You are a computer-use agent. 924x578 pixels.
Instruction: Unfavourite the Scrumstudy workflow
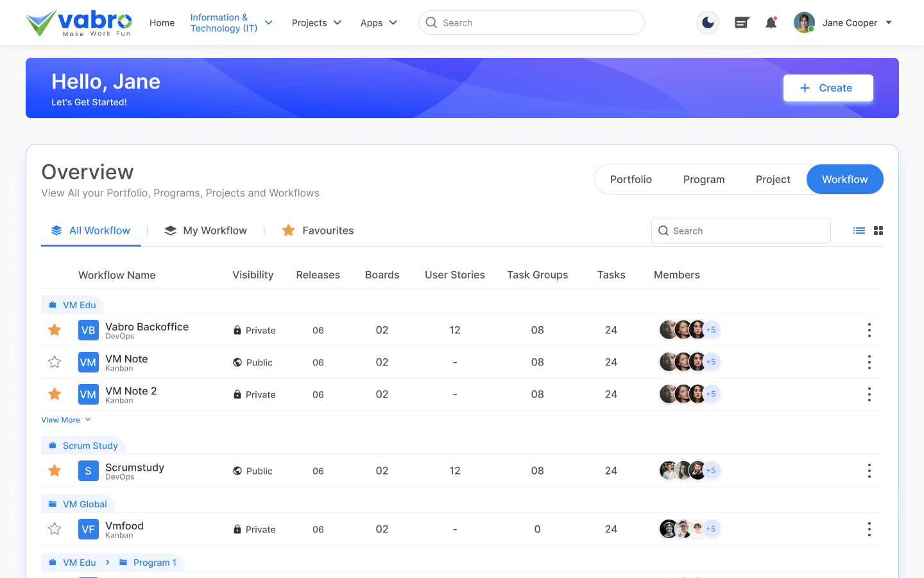[55, 471]
